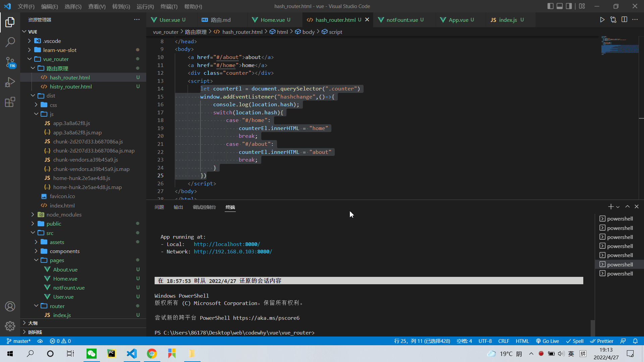Click the code minimap preview
The width and height of the screenshot is (644, 362).
pos(620,45)
